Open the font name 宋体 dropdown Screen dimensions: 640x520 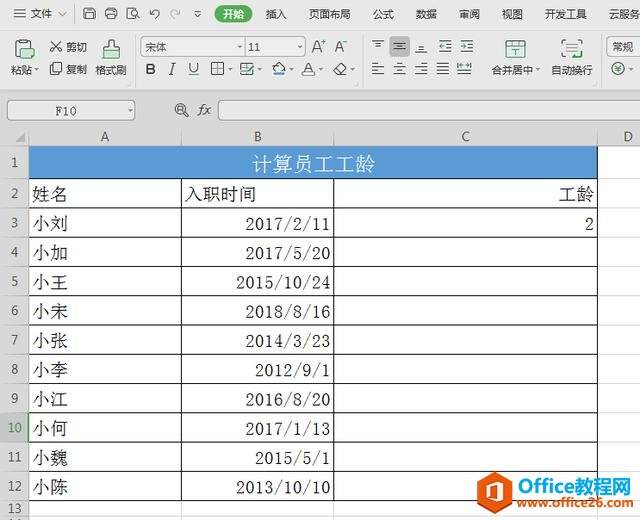pyautogui.click(x=240, y=47)
